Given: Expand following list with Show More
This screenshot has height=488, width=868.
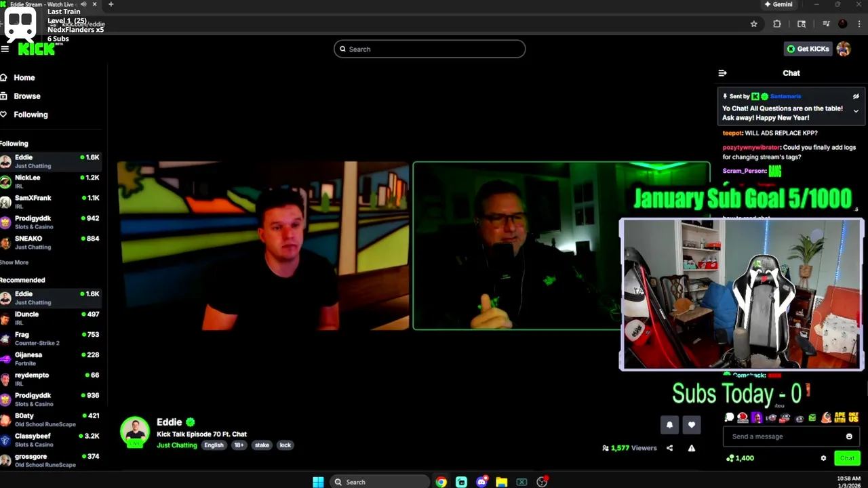Looking at the screenshot, I should click(x=14, y=262).
